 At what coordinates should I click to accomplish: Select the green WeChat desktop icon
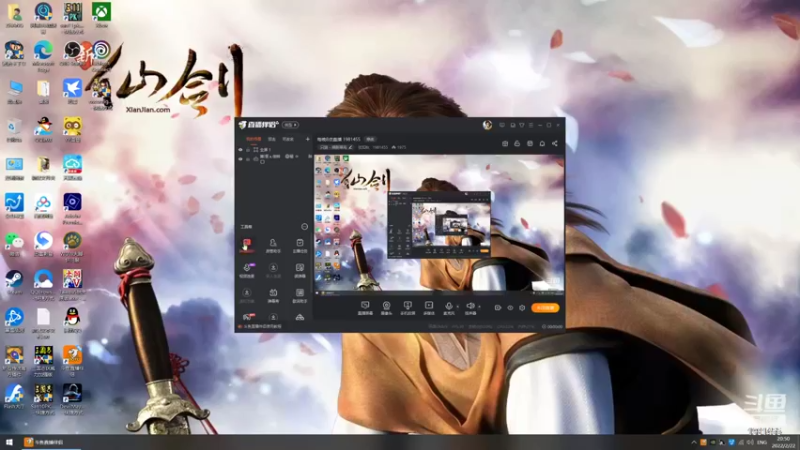coord(14,244)
